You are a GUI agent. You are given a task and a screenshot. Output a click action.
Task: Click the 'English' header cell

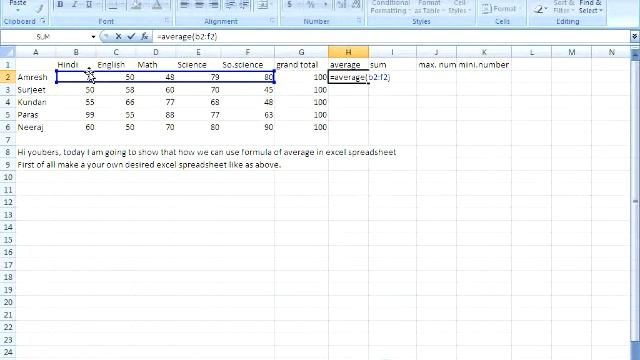(x=116, y=64)
